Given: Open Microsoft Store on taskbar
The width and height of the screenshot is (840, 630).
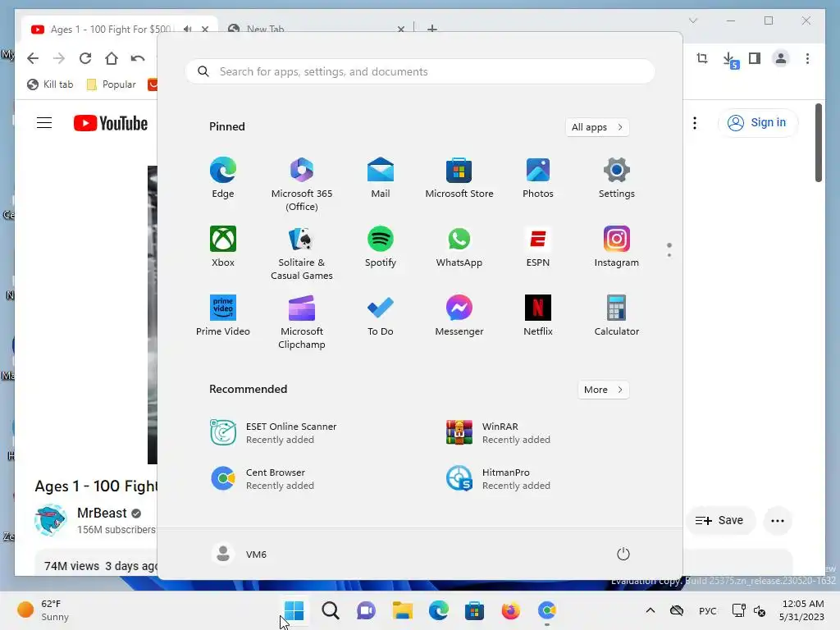Looking at the screenshot, I should tap(474, 610).
